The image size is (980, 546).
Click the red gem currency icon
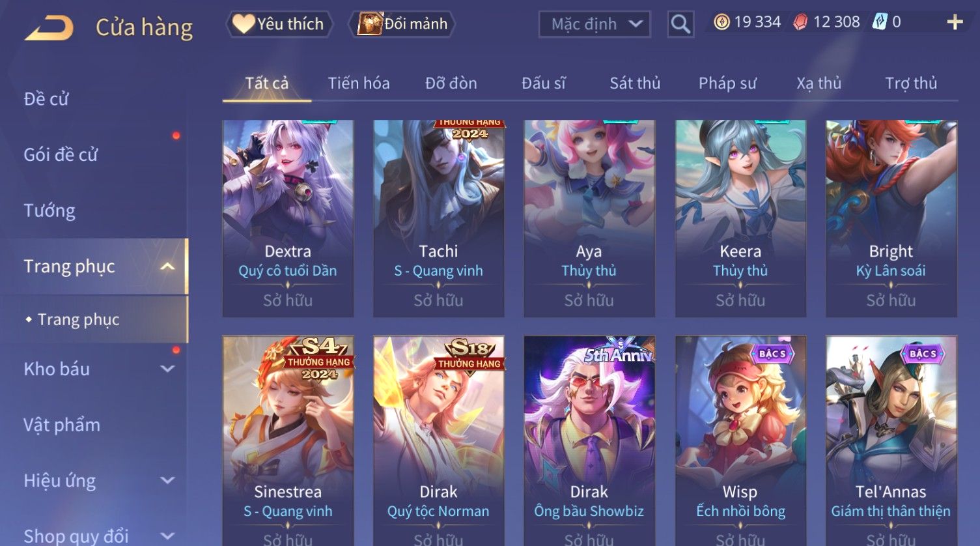(800, 22)
